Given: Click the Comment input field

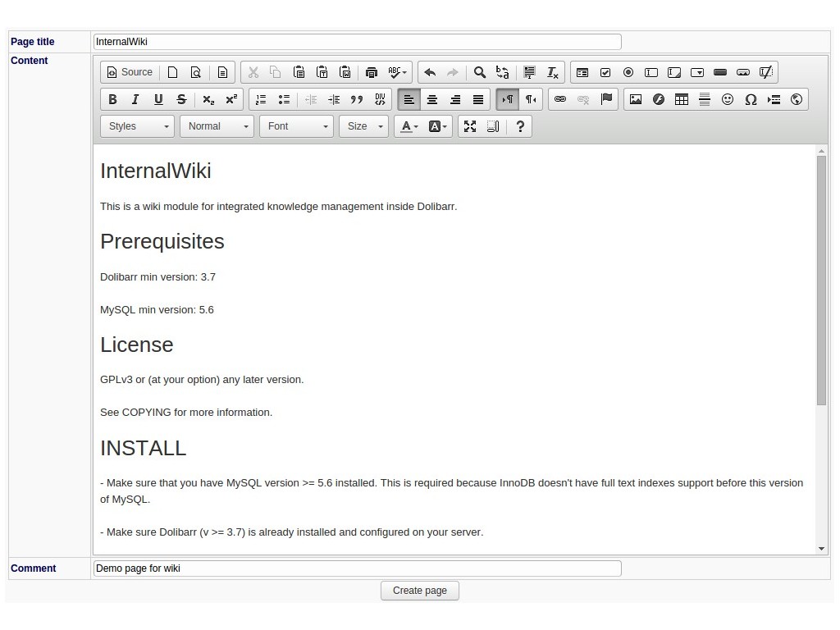Looking at the screenshot, I should 358,568.
